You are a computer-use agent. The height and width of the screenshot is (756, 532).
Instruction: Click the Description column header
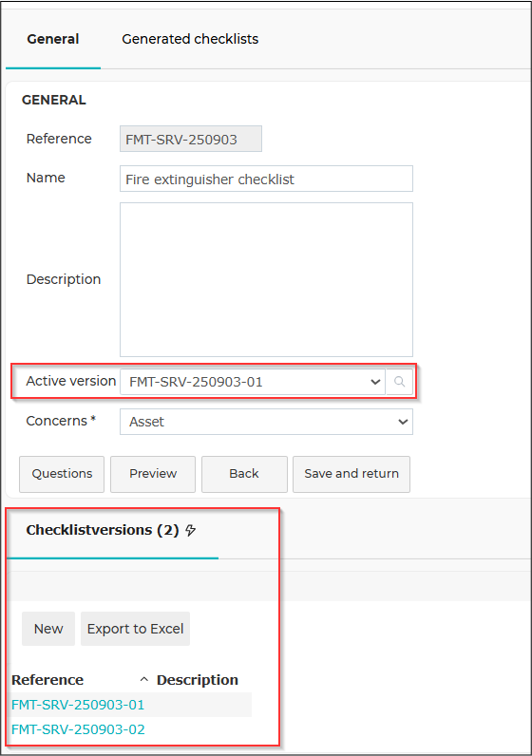[x=198, y=680]
